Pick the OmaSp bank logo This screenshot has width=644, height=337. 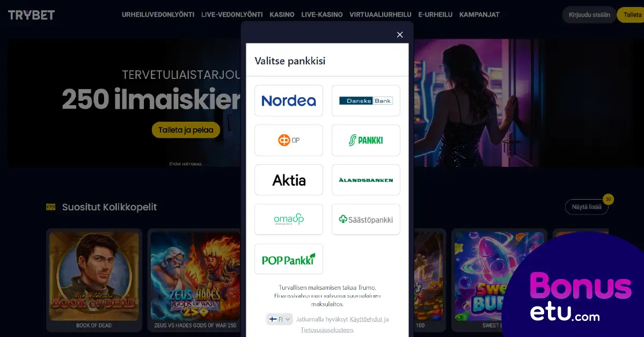pos(289,219)
